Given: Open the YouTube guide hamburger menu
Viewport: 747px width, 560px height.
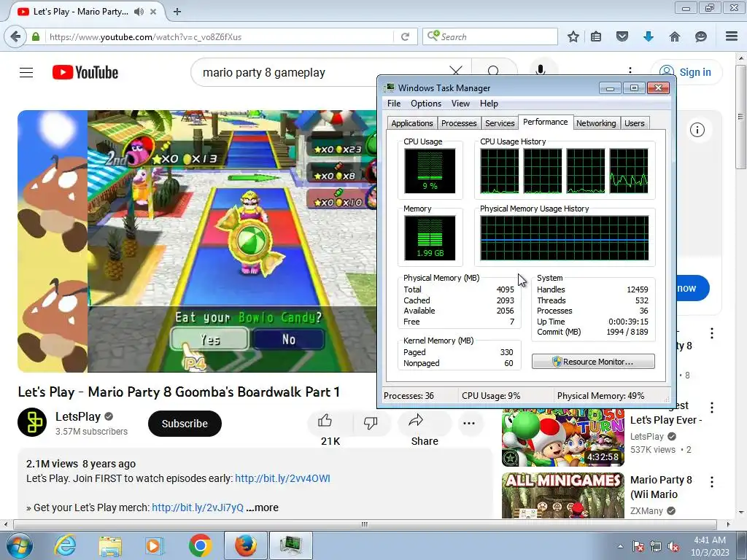Looking at the screenshot, I should [26, 72].
